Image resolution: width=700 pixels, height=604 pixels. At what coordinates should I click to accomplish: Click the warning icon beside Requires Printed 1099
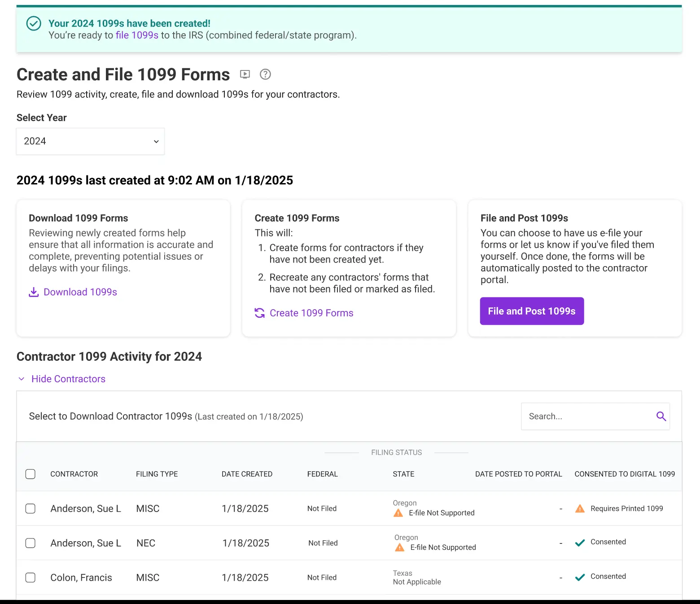579,508
